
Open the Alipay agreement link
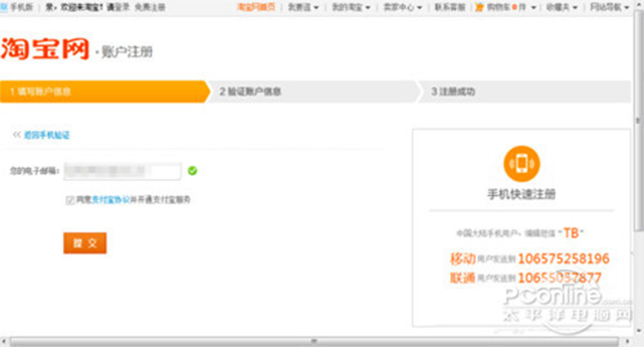[111, 199]
